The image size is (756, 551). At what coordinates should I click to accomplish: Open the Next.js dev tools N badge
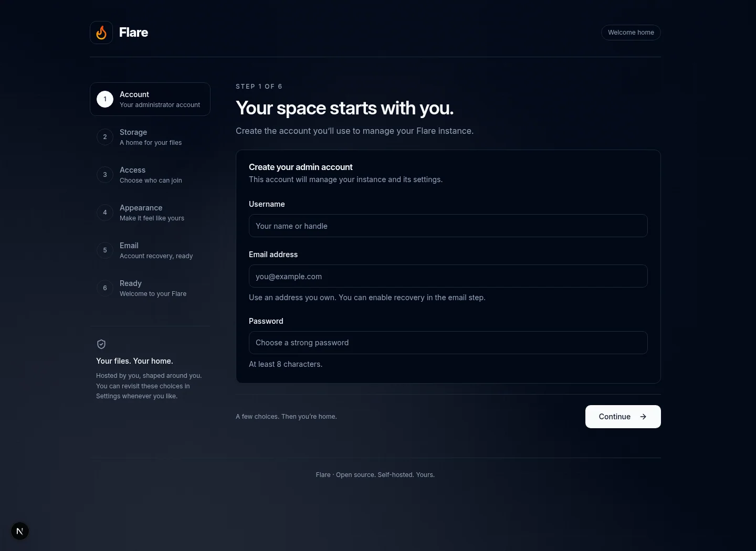point(20,531)
